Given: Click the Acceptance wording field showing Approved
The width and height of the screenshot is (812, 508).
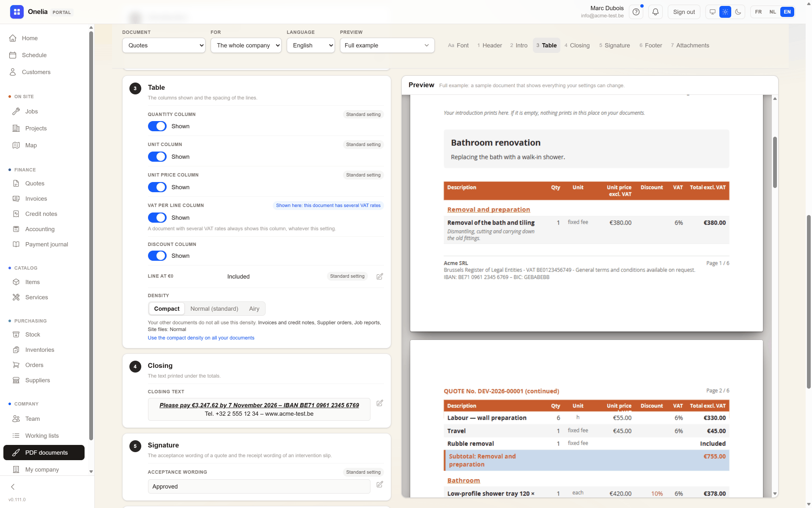Looking at the screenshot, I should click(x=259, y=486).
